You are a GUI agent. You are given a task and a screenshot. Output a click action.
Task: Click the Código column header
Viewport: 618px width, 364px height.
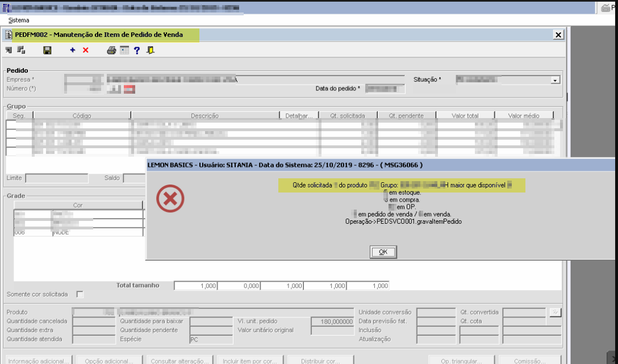[82, 115]
